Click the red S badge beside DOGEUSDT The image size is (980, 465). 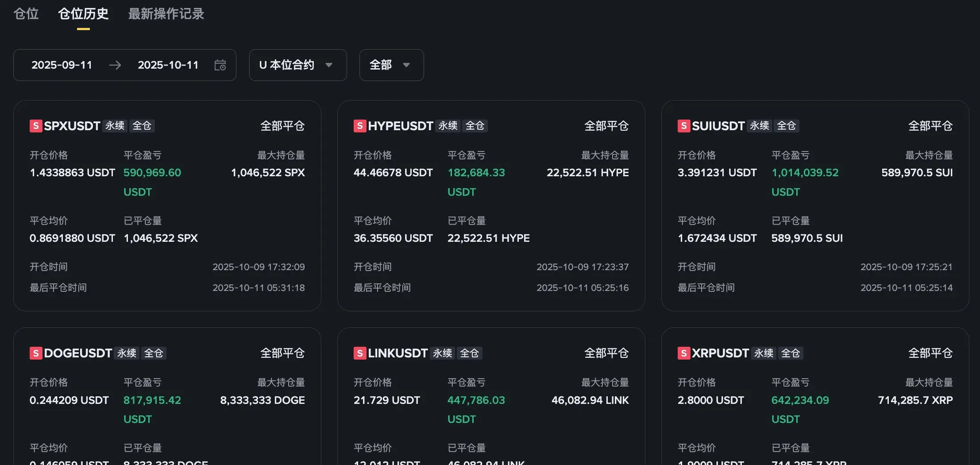pyautogui.click(x=36, y=353)
